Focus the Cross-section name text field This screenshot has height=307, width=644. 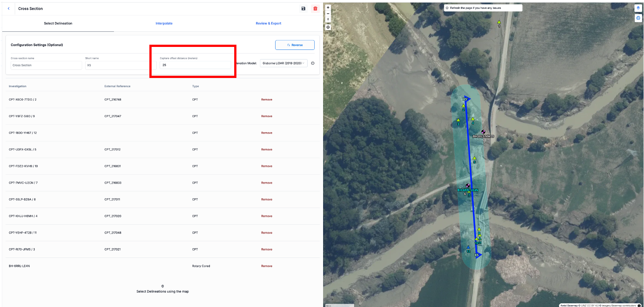(x=46, y=65)
